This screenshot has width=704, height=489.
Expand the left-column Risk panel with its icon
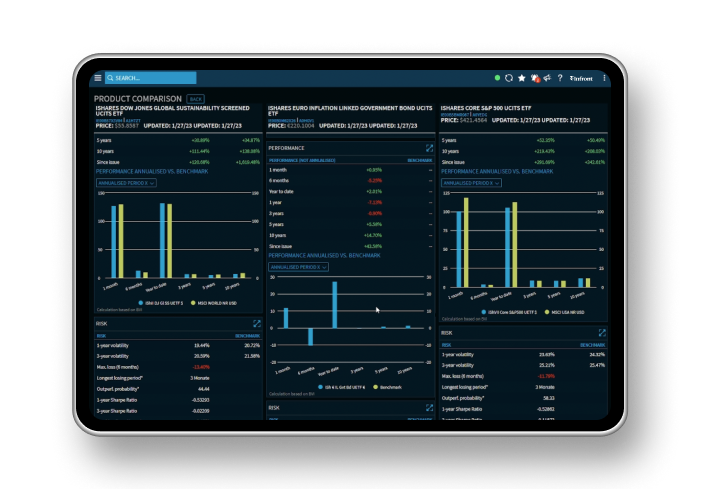(257, 323)
